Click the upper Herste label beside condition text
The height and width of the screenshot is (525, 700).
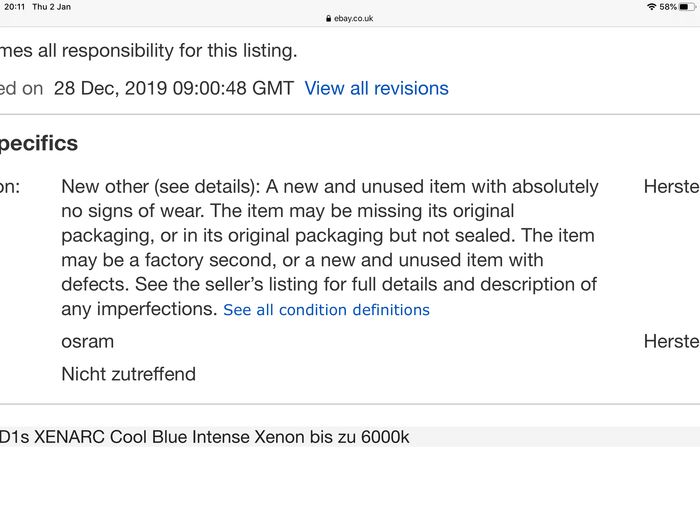[x=671, y=187]
